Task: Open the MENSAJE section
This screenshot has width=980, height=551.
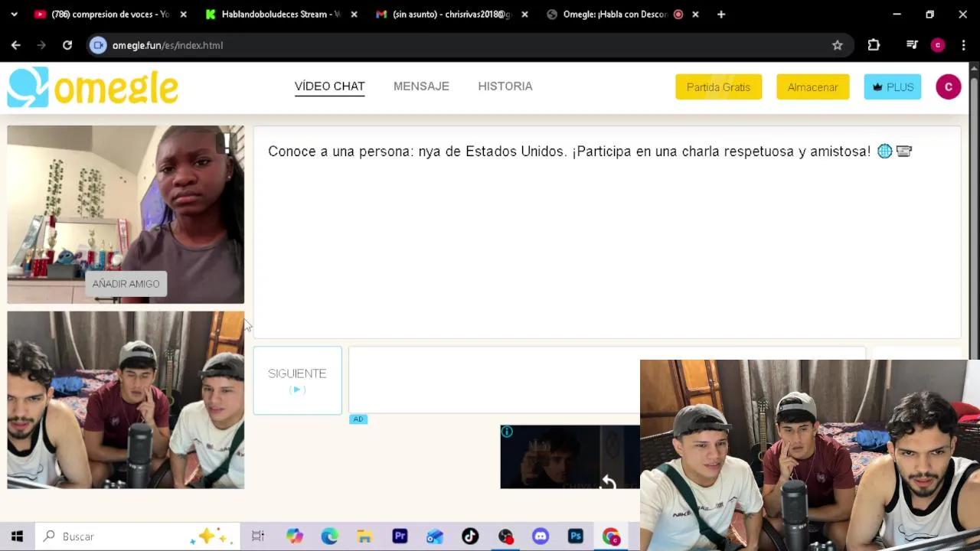Action: point(421,86)
